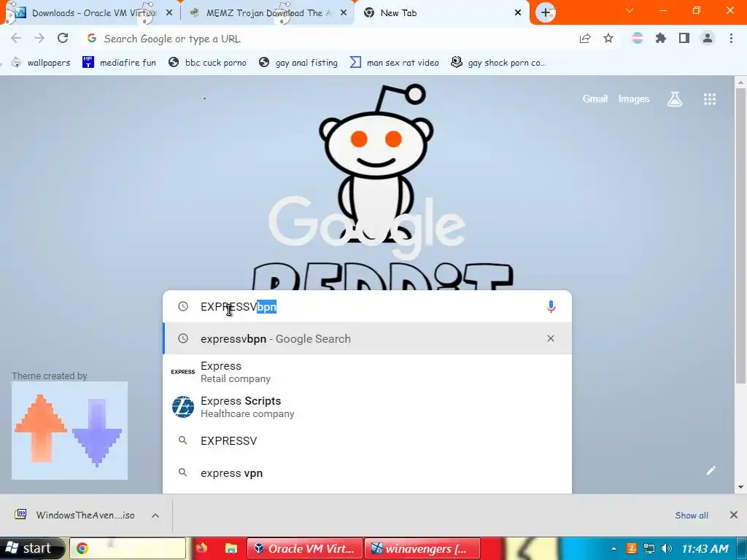Close the MEMZ Trojan Download tab
Image resolution: width=747 pixels, height=560 pixels.
click(344, 13)
